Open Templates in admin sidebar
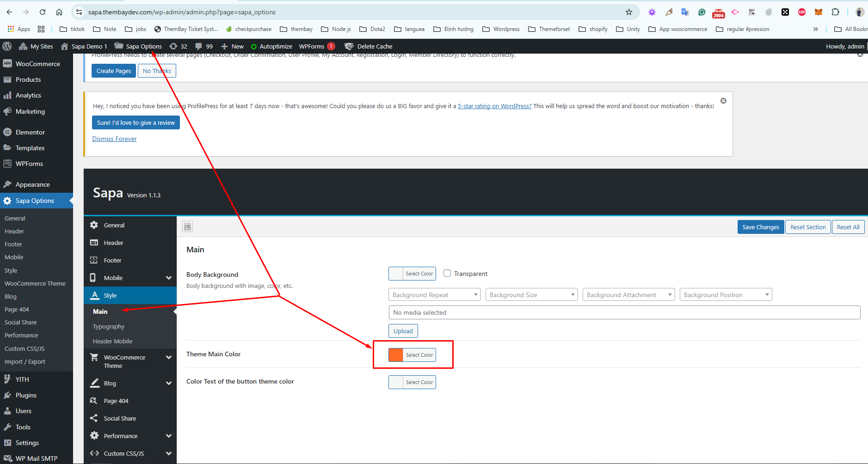 click(x=37, y=148)
